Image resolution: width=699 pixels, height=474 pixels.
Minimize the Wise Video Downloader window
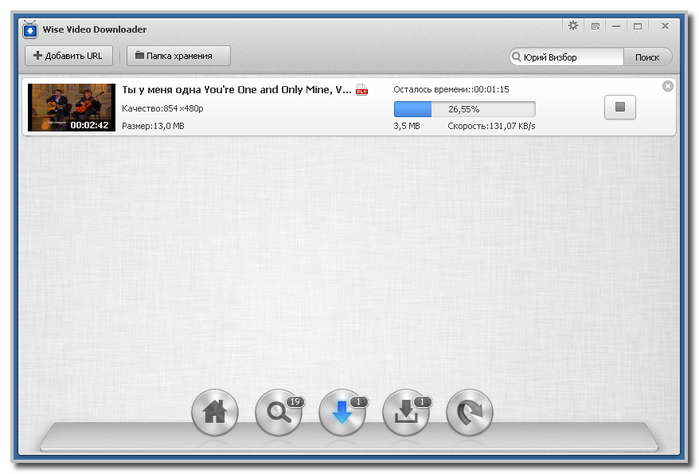point(616,26)
